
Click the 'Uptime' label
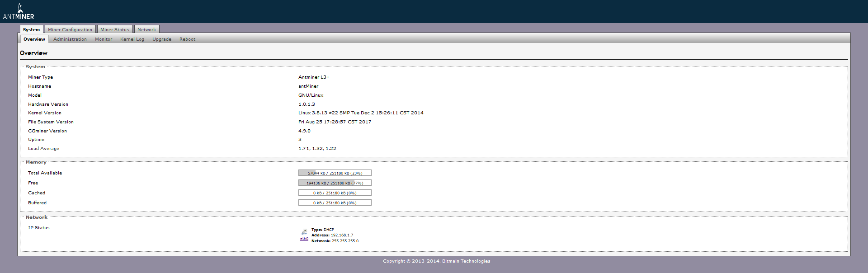tap(36, 140)
